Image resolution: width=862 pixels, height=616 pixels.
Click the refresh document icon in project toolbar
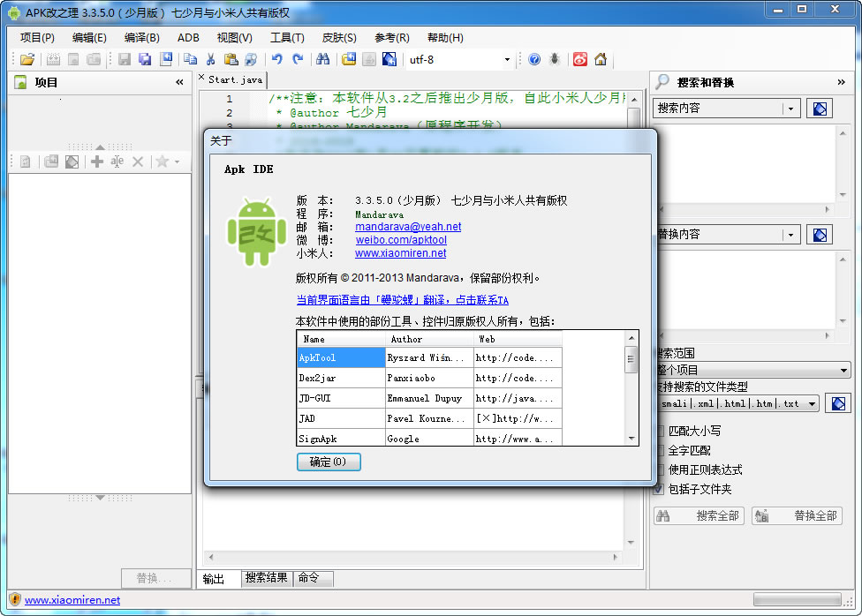click(26, 162)
